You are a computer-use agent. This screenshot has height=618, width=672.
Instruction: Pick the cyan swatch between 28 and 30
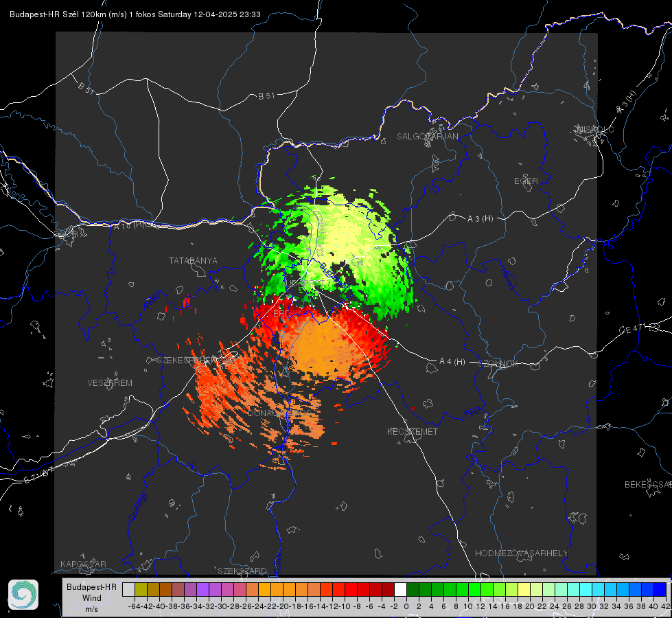(x=586, y=589)
